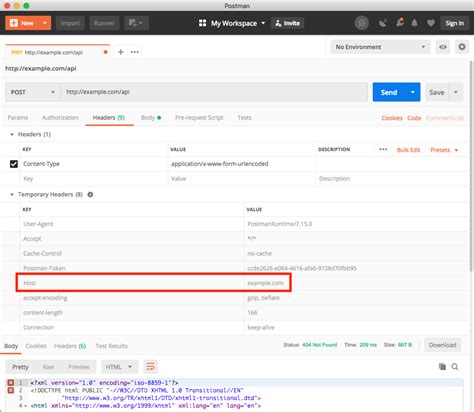Image resolution: width=474 pixels, height=412 pixels.
Task: Open the manage environments gear icon
Action: (462, 47)
